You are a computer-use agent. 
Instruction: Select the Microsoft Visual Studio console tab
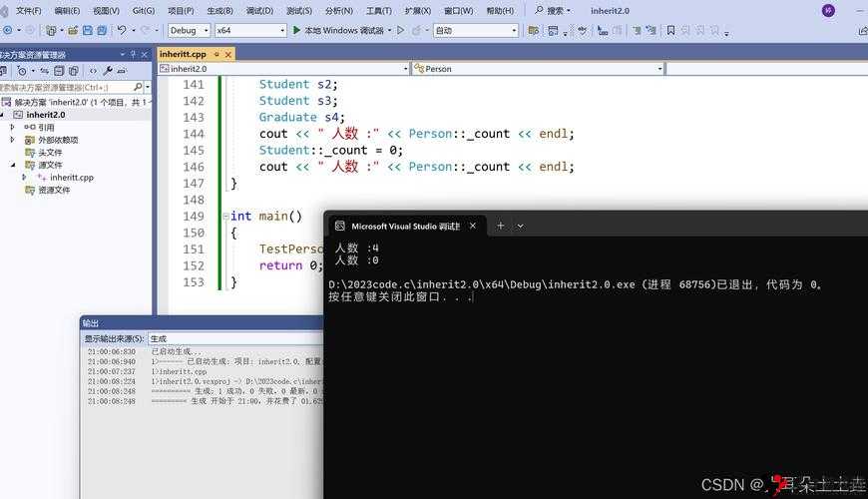pyautogui.click(x=405, y=226)
